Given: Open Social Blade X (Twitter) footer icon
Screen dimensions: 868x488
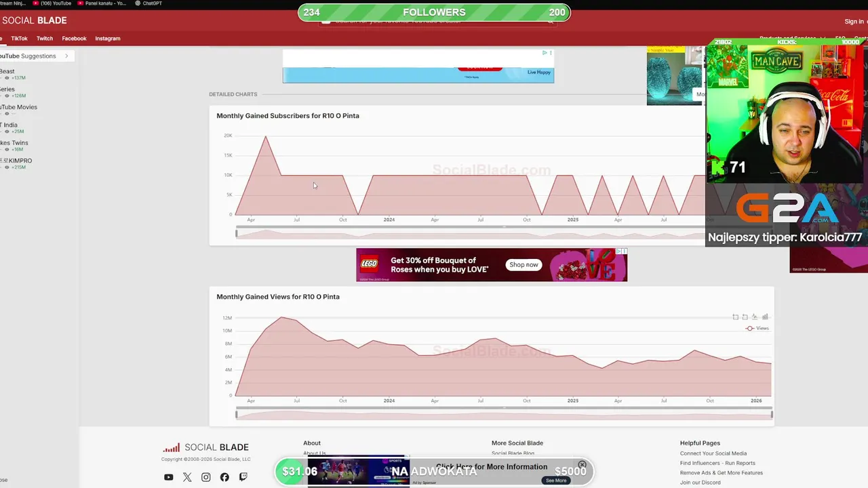Looking at the screenshot, I should 187,477.
